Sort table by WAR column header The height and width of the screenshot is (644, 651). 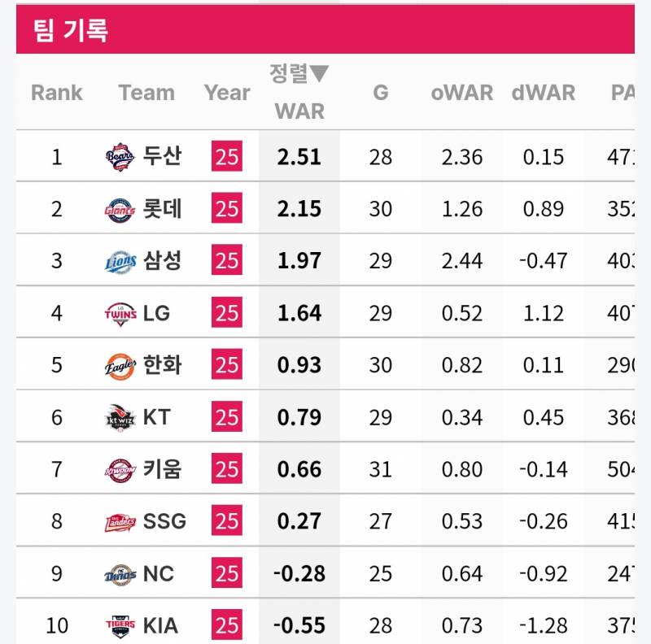click(299, 110)
